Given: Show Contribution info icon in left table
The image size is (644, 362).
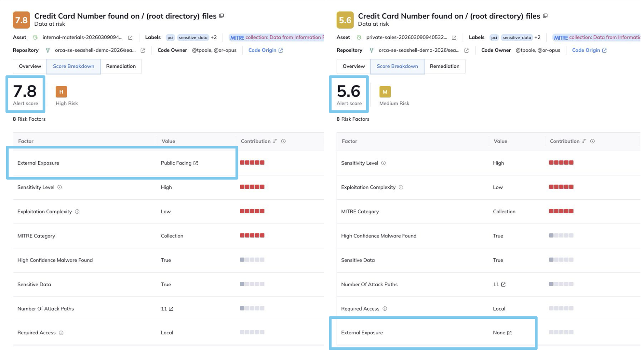Looking at the screenshot, I should [283, 141].
